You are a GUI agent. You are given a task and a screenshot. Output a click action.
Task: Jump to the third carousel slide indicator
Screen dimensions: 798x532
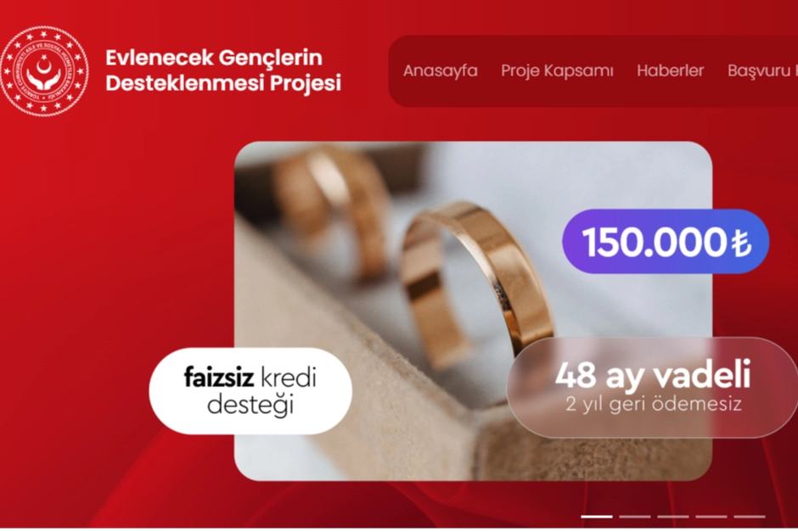(673, 516)
